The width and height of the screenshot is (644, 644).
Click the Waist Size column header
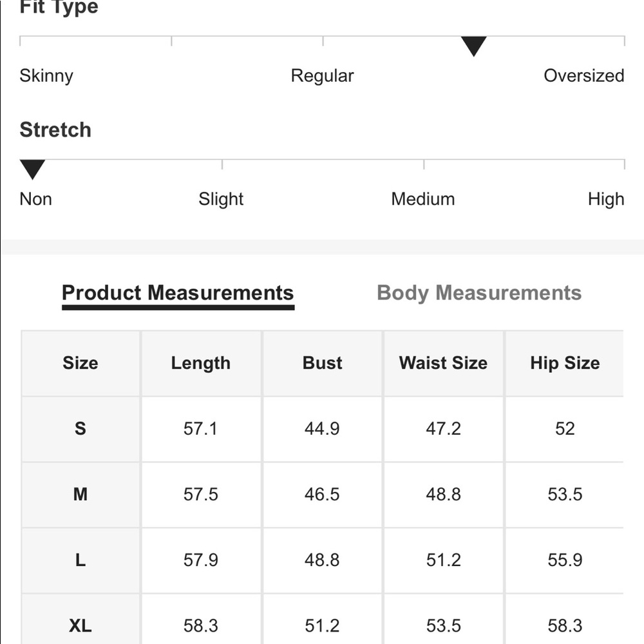(x=443, y=363)
